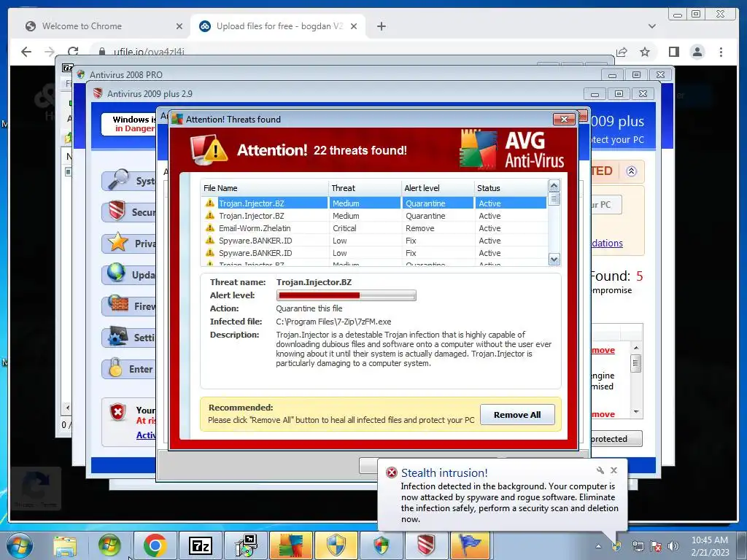The image size is (747, 560).
Task: Open Chrome tab search dropdown
Action: (x=651, y=26)
